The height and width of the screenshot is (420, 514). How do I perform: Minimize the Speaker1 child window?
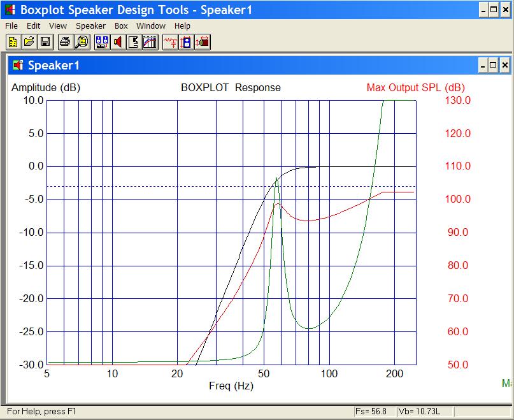pos(483,65)
